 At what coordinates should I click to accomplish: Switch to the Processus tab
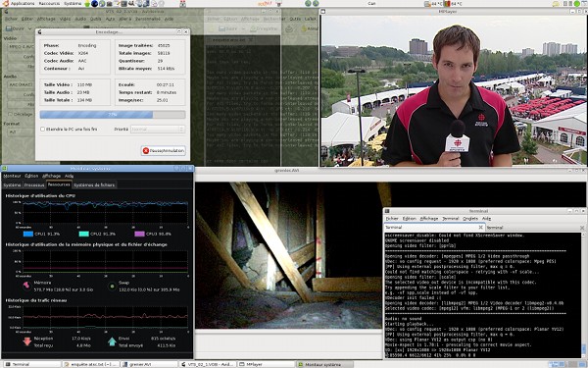pyautogui.click(x=34, y=184)
